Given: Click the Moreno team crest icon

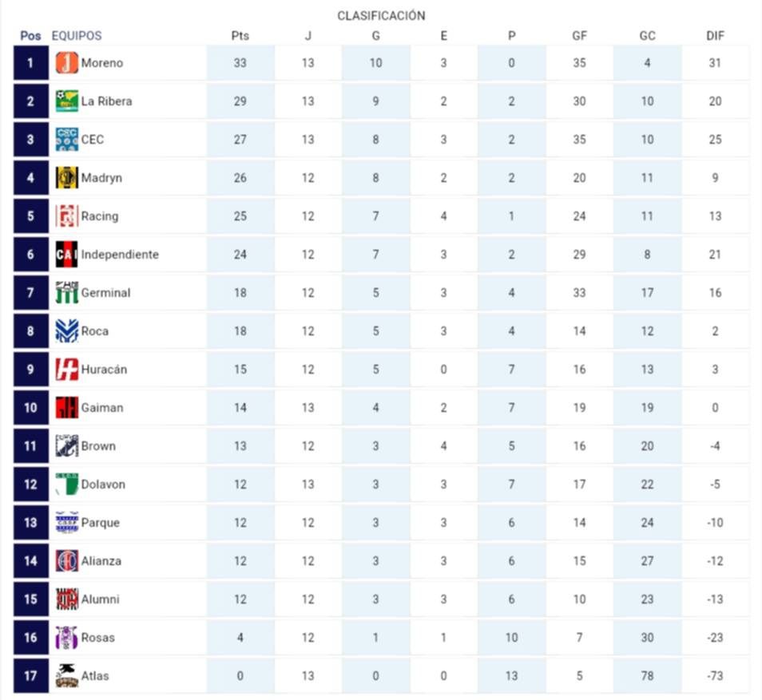Looking at the screenshot, I should (x=67, y=63).
